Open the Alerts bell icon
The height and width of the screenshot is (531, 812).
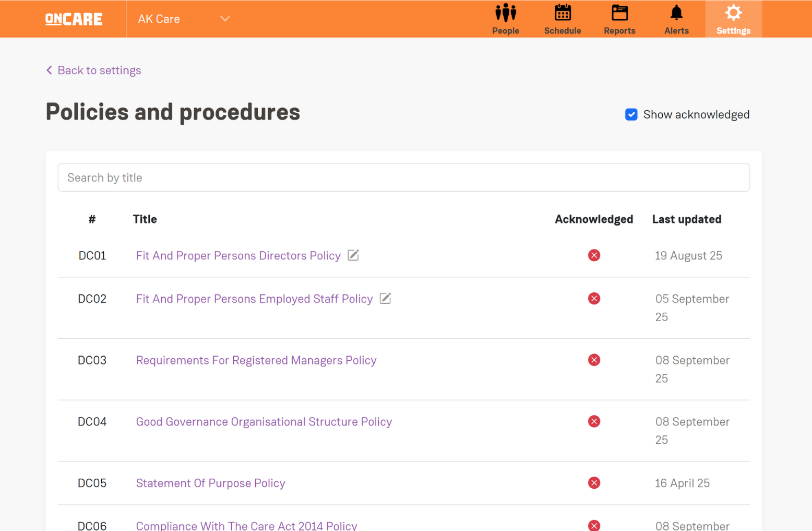point(676,13)
